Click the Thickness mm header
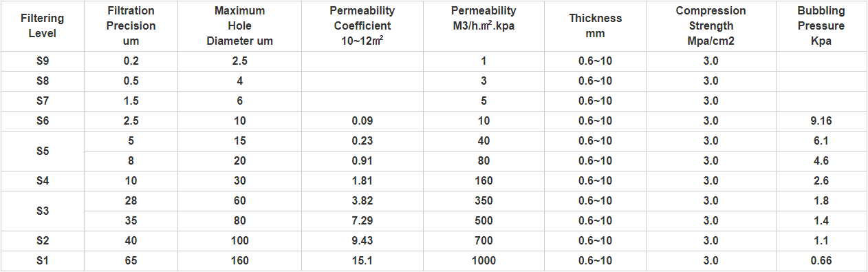The image size is (868, 272). pos(595,26)
